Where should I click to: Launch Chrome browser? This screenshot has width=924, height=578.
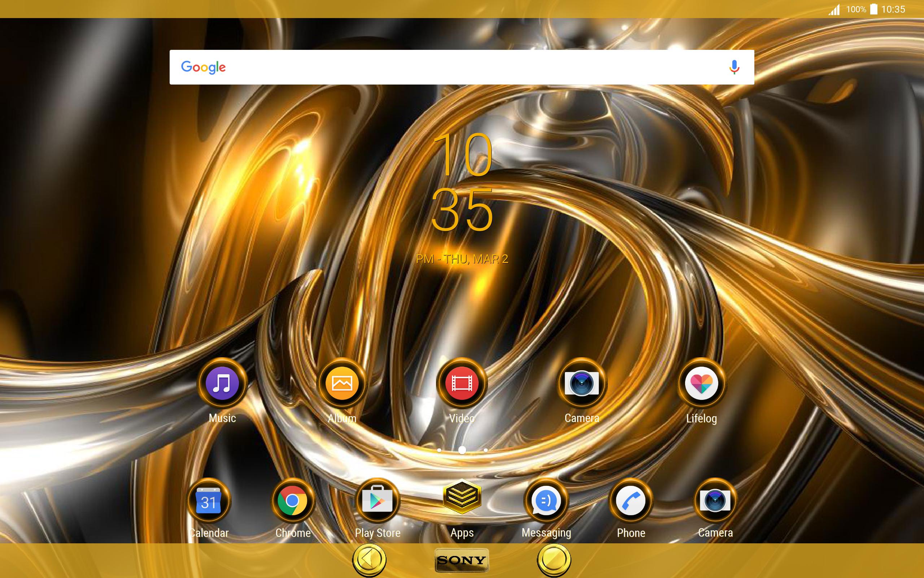293,500
